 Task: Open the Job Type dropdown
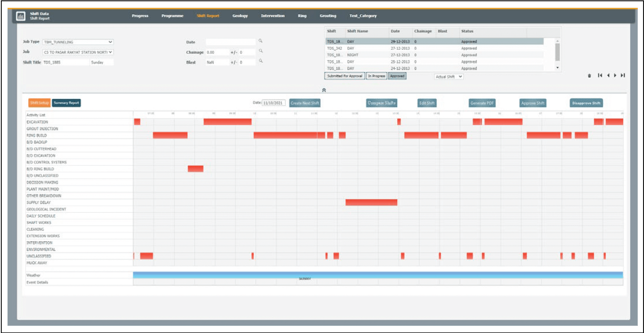tap(78, 42)
